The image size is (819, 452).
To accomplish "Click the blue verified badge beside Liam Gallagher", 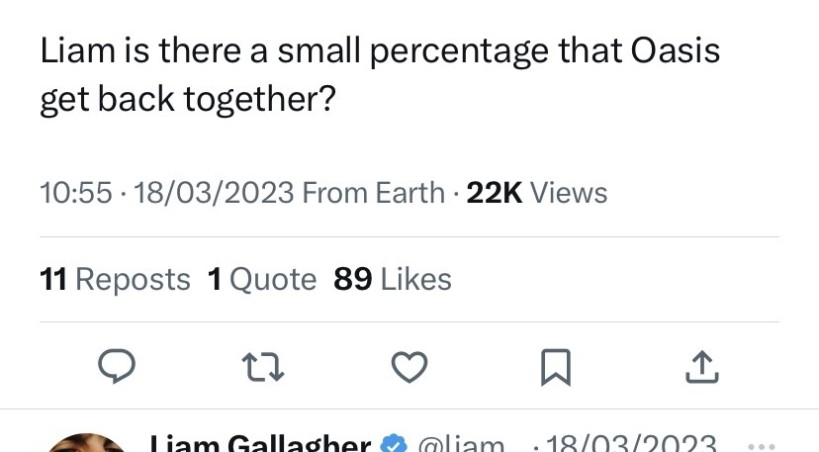I will point(396,444).
